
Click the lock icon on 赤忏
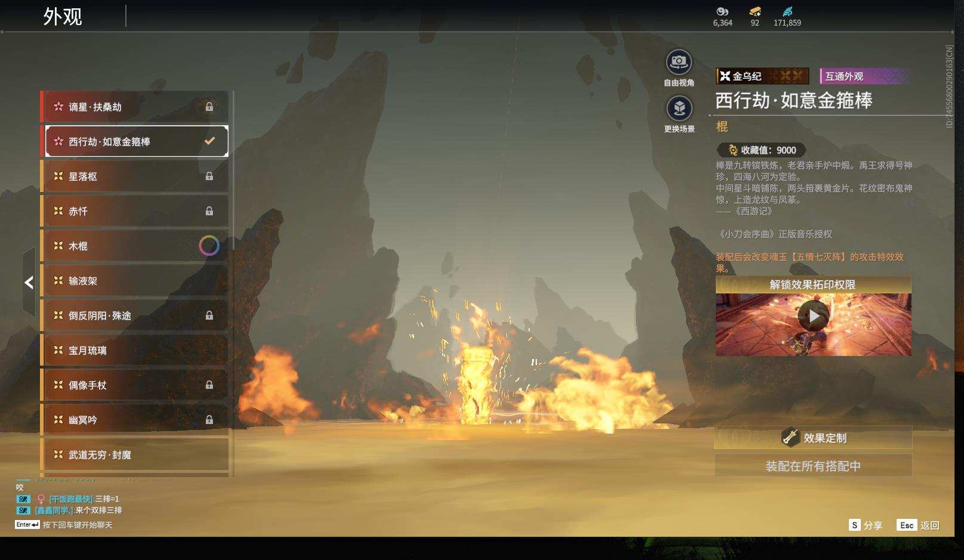click(209, 211)
